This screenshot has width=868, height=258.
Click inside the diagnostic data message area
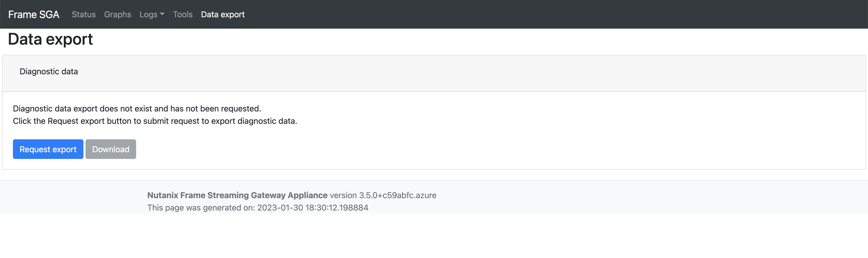[x=155, y=115]
